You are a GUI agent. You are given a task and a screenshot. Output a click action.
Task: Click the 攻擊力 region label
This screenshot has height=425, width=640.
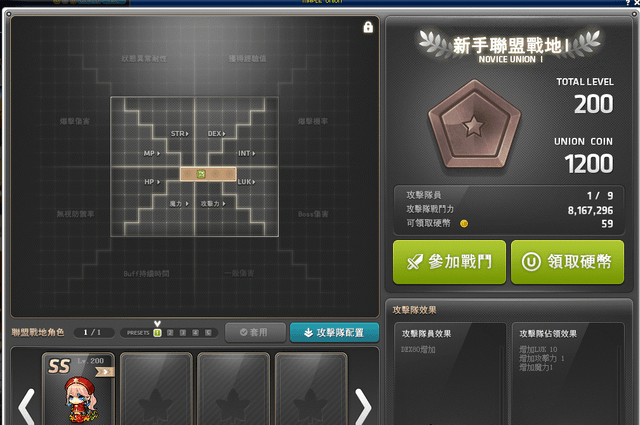(x=213, y=204)
